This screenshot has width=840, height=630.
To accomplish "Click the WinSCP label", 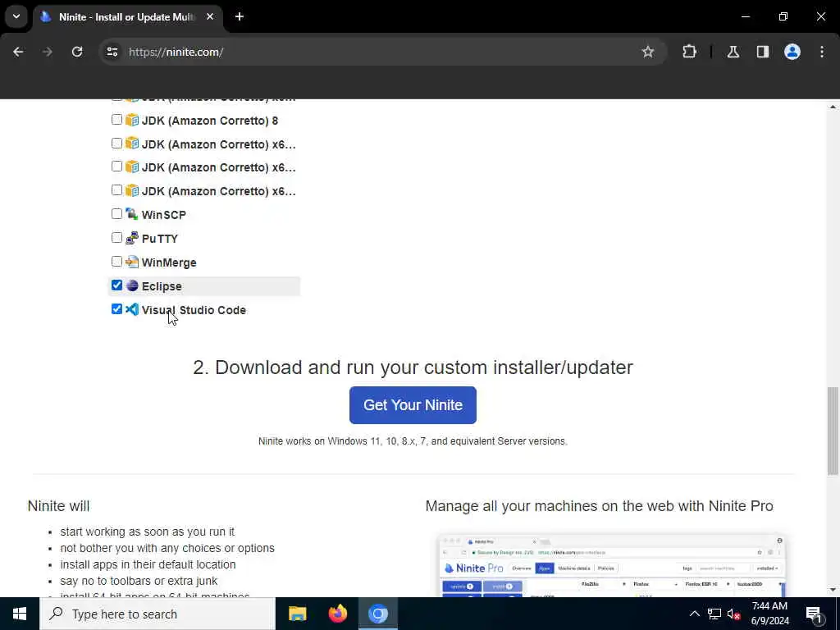I will pos(164,215).
